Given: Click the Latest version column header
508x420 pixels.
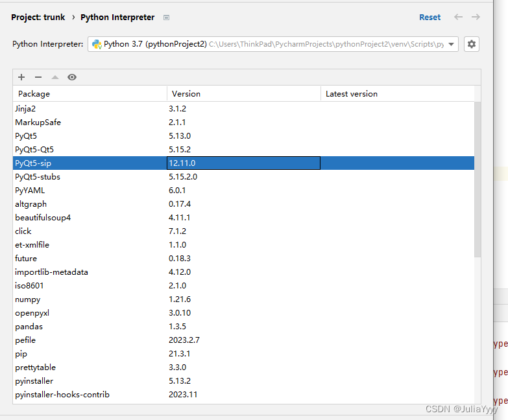Looking at the screenshot, I should [398, 94].
